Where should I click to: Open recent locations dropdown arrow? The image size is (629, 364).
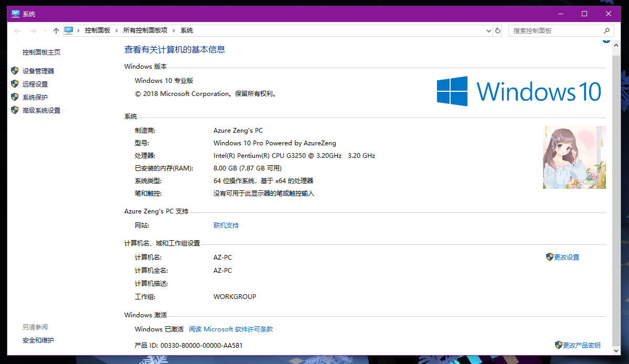pyautogui.click(x=45, y=30)
